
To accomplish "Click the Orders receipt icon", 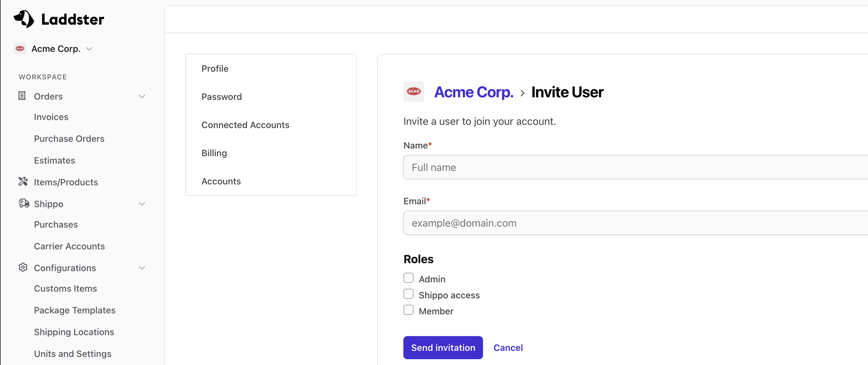I will click(x=22, y=96).
